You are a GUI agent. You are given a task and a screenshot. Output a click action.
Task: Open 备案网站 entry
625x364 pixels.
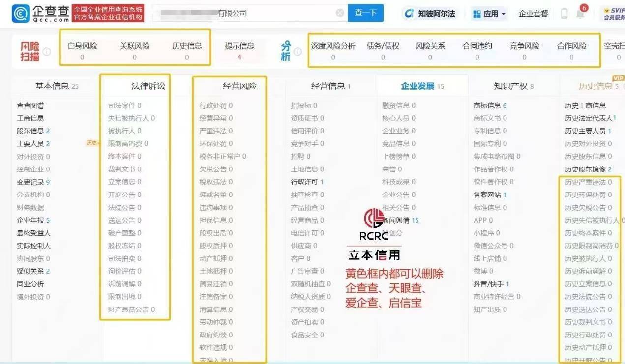click(490, 195)
